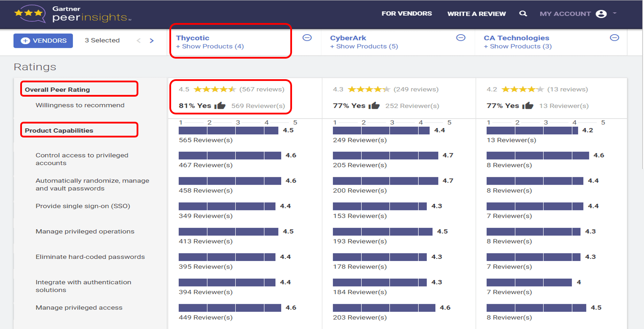Click the My Account menu label
The width and height of the screenshot is (644, 329).
(x=565, y=14)
